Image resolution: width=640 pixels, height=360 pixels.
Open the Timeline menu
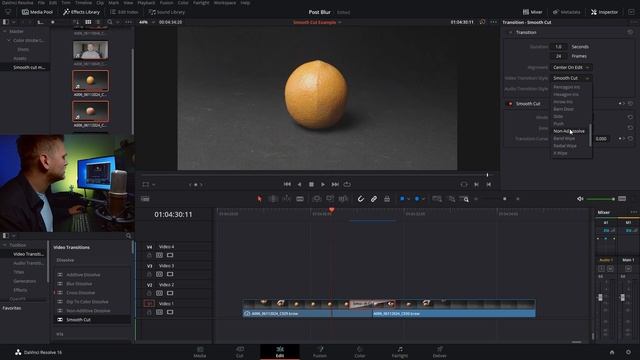(x=83, y=2)
